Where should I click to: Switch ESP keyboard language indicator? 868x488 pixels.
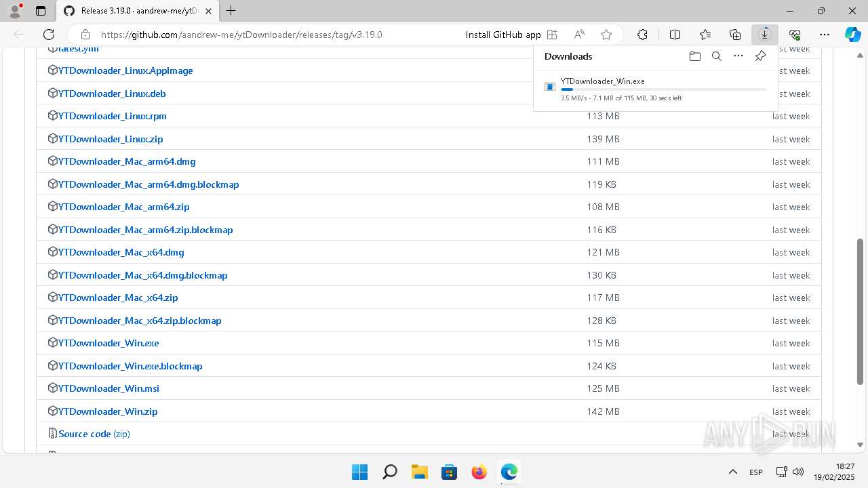[x=756, y=472]
